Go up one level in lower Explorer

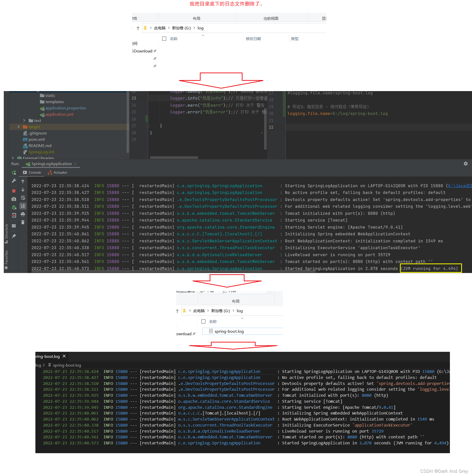point(177,311)
